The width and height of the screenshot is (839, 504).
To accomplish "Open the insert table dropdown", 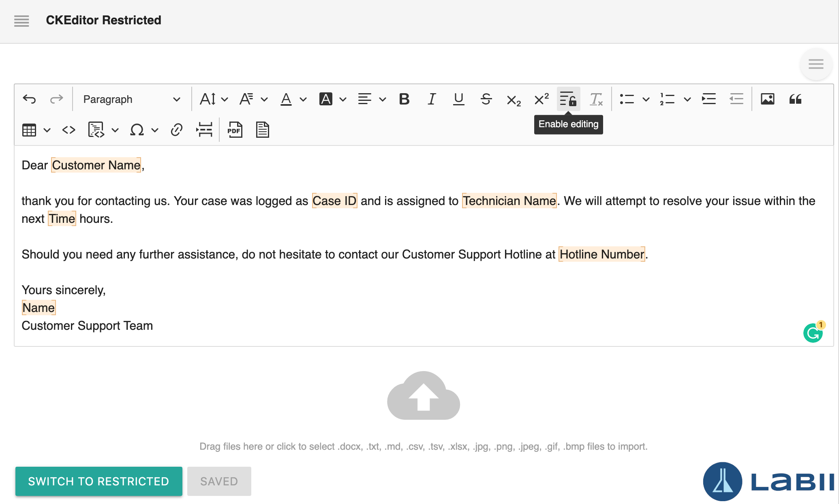I will coord(47,130).
